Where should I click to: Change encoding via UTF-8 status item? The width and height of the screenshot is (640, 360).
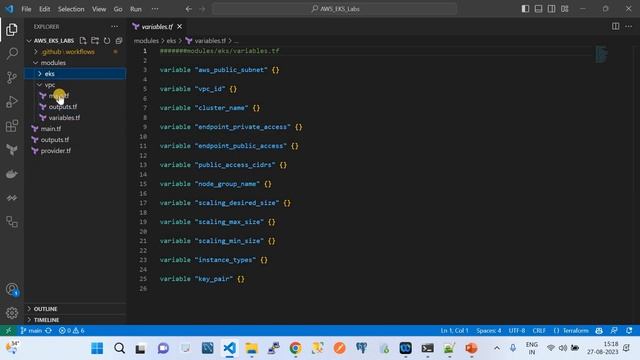(x=517, y=331)
